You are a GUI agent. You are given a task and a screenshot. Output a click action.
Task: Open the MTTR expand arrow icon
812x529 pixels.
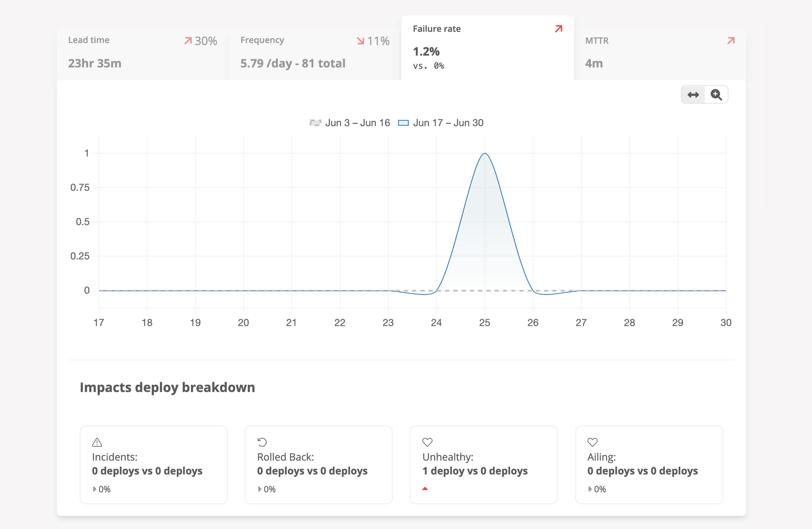(x=731, y=41)
